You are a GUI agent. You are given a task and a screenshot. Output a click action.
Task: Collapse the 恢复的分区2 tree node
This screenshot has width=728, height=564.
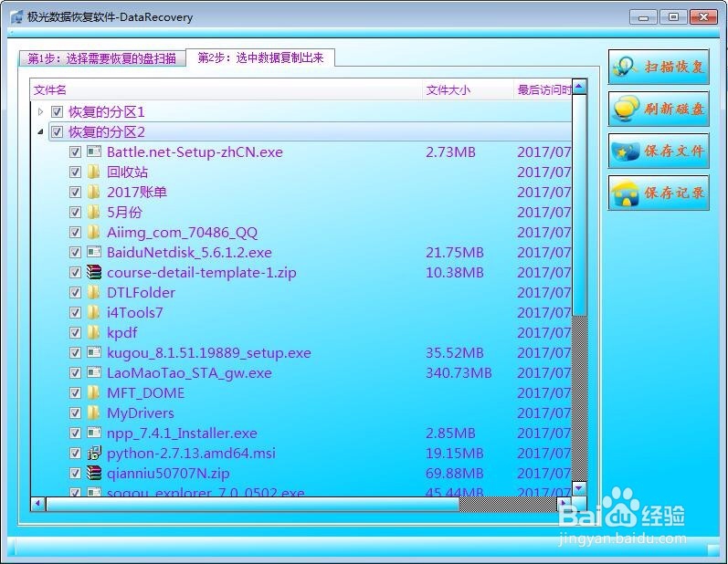pyautogui.click(x=41, y=132)
